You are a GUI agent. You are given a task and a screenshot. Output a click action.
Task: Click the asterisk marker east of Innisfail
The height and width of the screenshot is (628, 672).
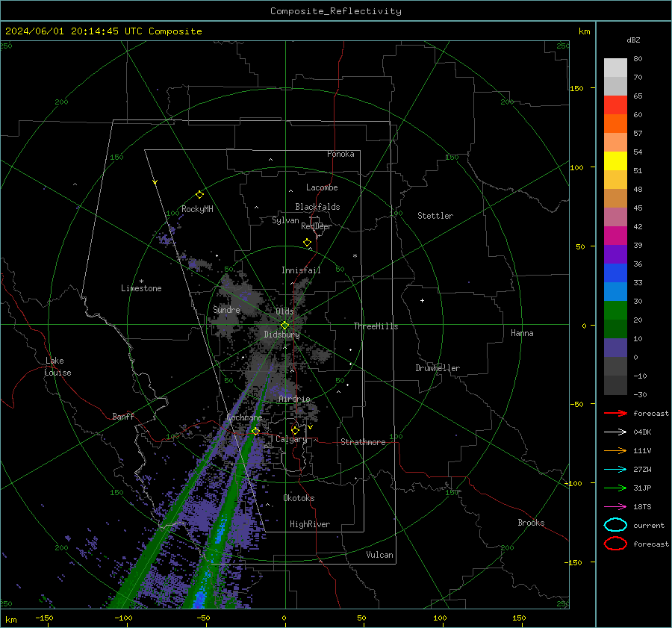355,256
